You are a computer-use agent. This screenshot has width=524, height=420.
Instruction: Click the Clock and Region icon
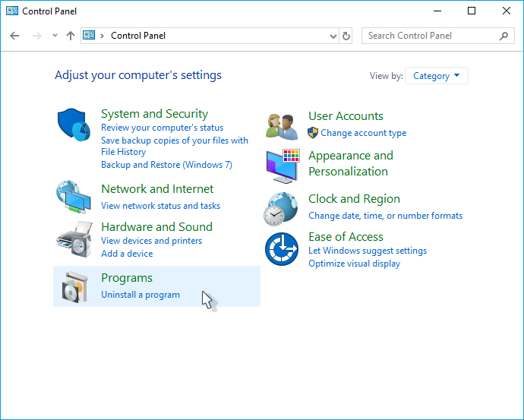coord(282,208)
